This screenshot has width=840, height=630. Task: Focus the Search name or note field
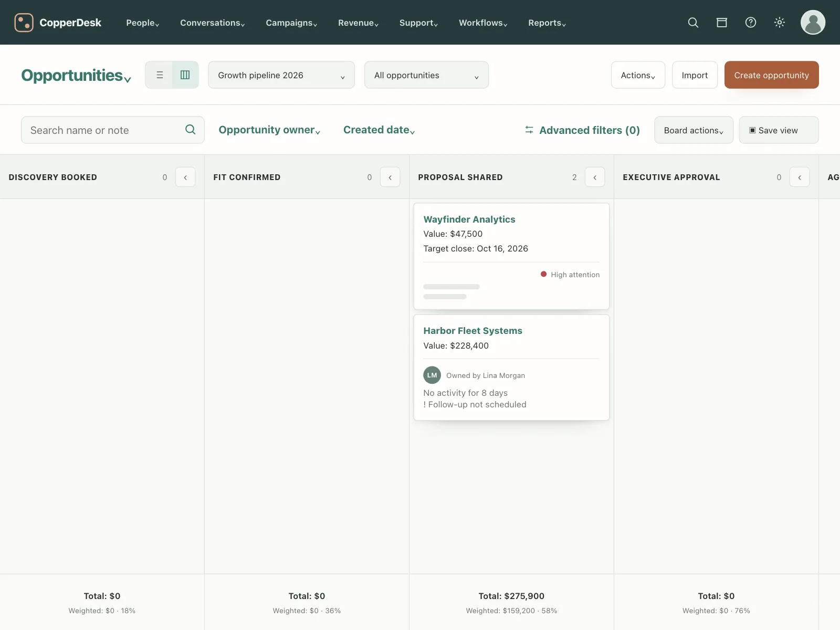point(112,130)
